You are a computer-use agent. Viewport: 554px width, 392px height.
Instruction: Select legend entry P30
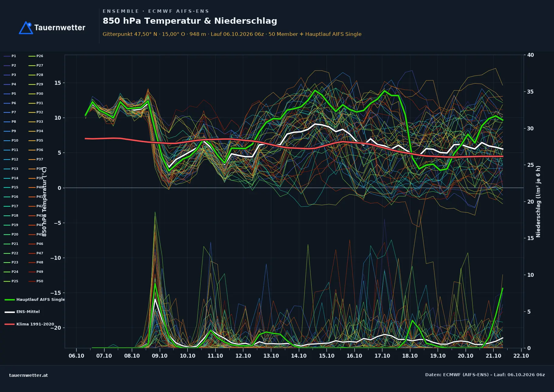36,94
